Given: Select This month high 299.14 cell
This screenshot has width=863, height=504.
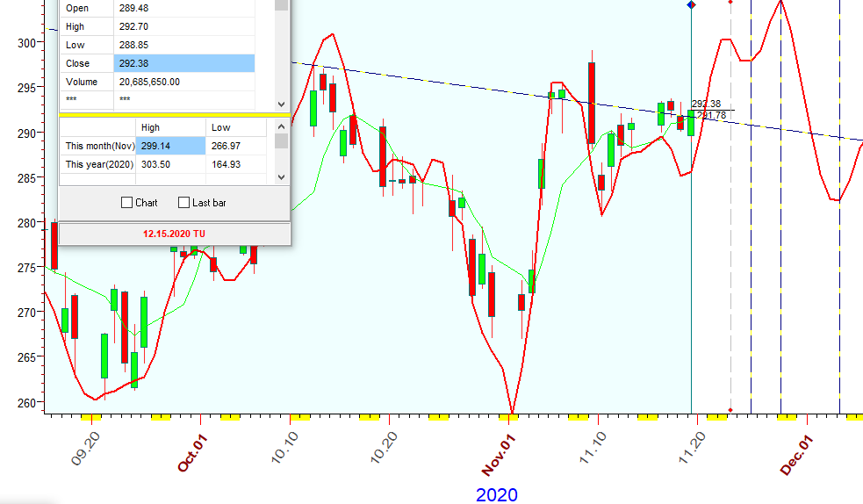Looking at the screenshot, I should 170,146.
